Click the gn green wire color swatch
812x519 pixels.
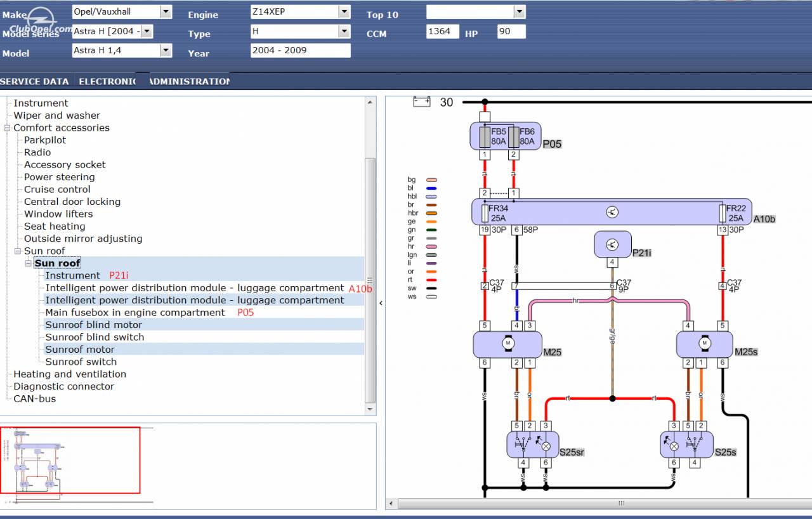431,230
